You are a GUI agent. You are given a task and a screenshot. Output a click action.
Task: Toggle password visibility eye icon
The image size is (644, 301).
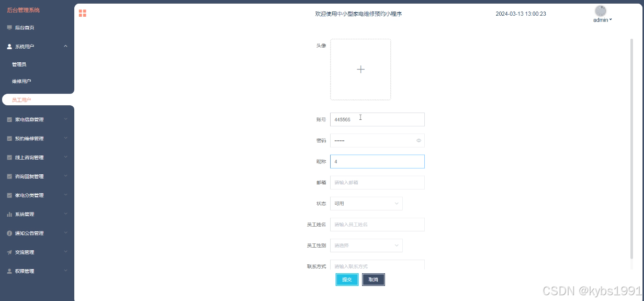[419, 140]
